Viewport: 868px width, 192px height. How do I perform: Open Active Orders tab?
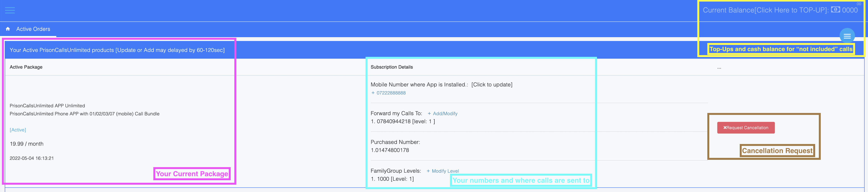tap(33, 29)
